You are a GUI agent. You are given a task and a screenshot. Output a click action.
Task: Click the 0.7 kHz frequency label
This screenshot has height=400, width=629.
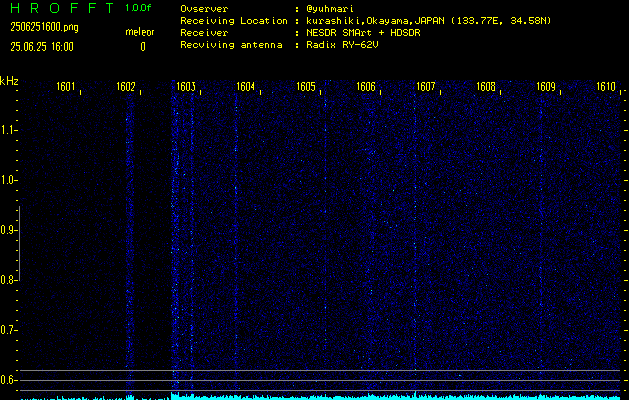click(7, 330)
